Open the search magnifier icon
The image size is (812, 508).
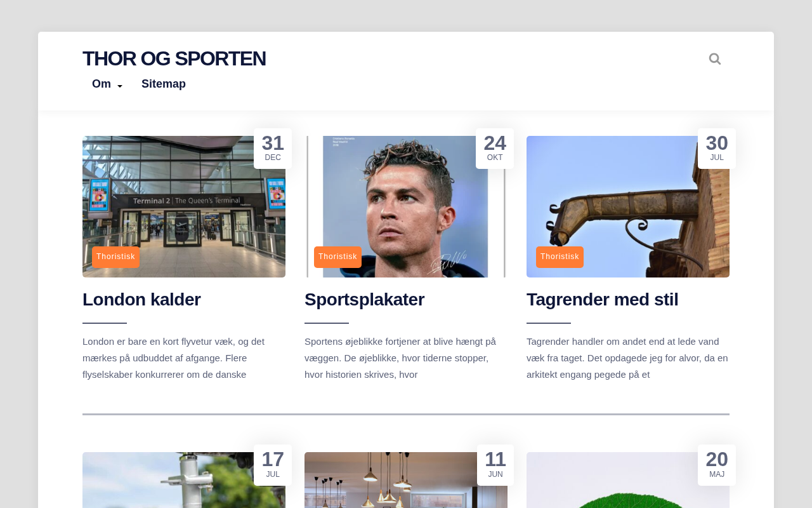click(715, 59)
